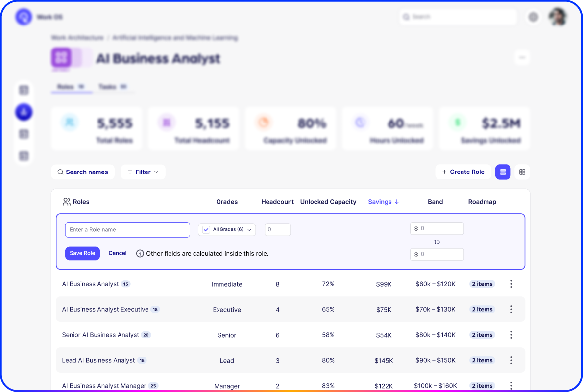Click inside the Enter a Role name field
Image resolution: width=583 pixels, height=392 pixels.
pos(127,229)
